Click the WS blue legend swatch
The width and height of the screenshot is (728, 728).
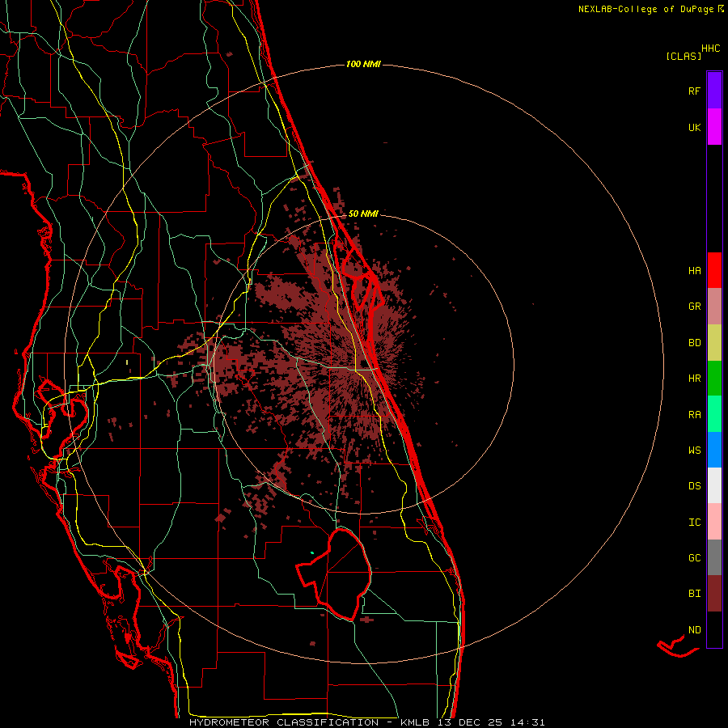(x=714, y=450)
